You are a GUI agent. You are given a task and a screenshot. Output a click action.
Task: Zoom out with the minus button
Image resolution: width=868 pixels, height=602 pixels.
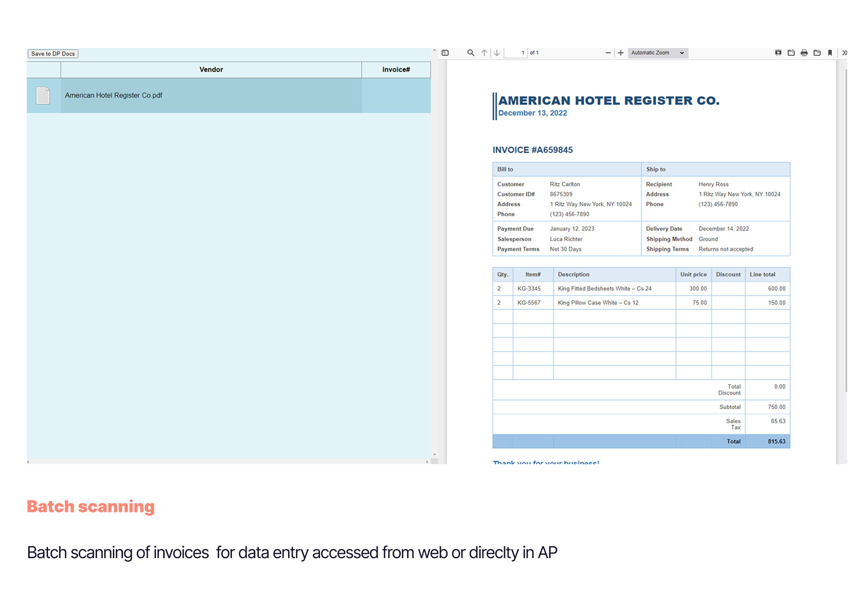pyautogui.click(x=608, y=53)
